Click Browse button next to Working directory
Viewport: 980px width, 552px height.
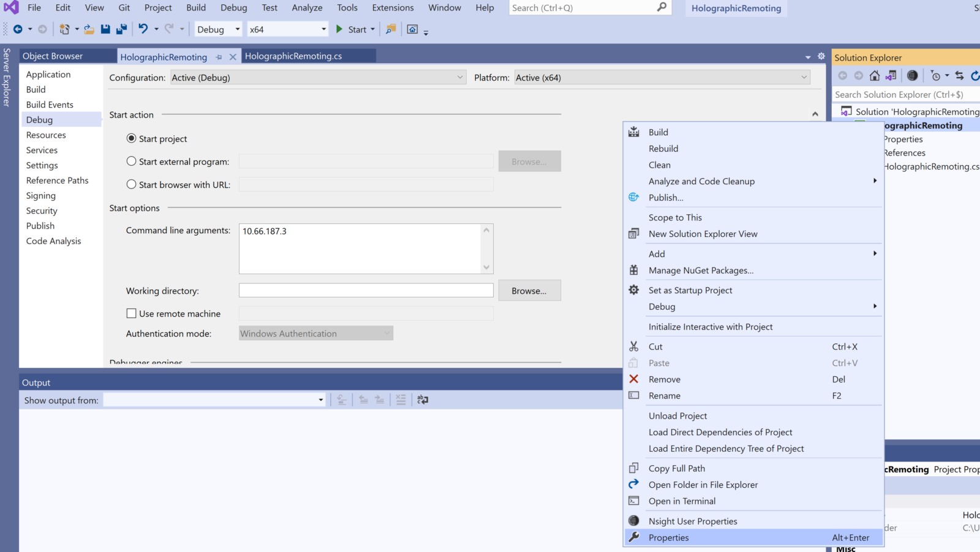[529, 291]
